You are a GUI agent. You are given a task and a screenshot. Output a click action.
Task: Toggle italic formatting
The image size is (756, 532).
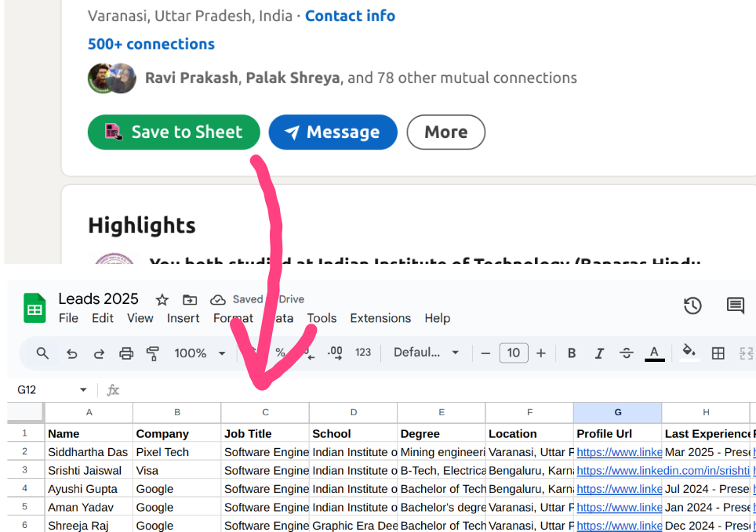coord(599,353)
